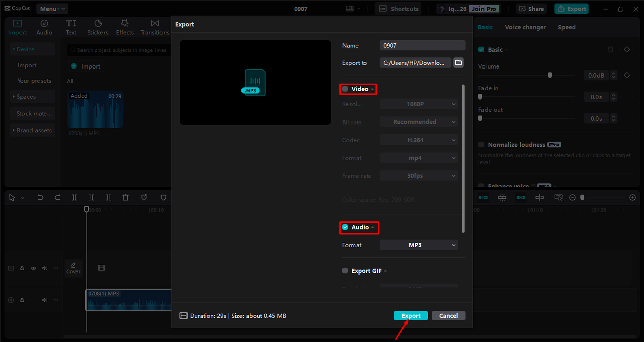Click the plain marker shield icon
This screenshot has width=644, height=342.
(163, 198)
